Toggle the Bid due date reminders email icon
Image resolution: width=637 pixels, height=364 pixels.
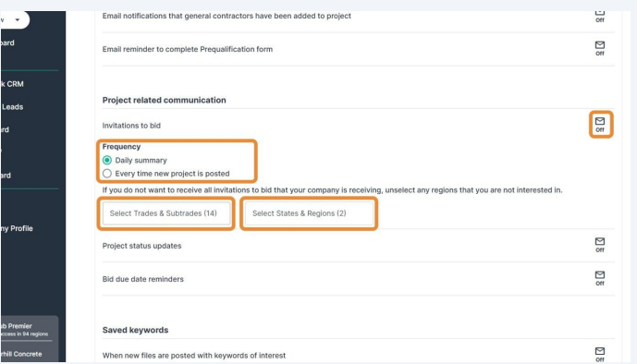600,278
